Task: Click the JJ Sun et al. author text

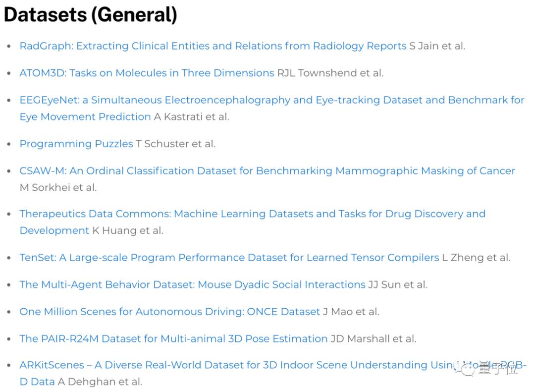Action: (x=398, y=284)
